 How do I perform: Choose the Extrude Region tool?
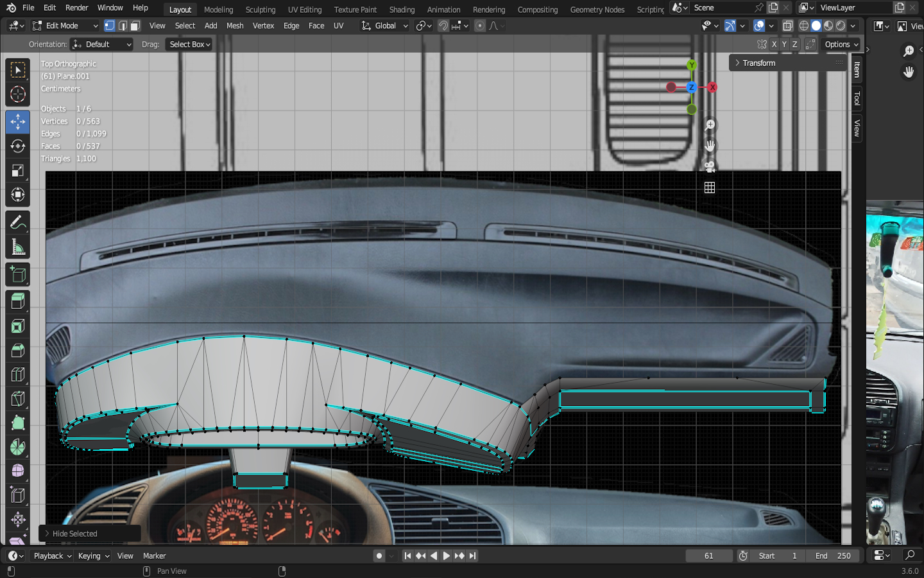(x=18, y=301)
